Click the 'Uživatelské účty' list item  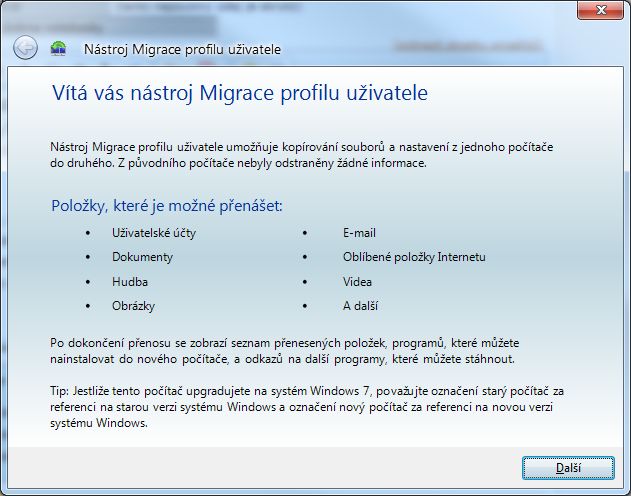pyautogui.click(x=154, y=233)
